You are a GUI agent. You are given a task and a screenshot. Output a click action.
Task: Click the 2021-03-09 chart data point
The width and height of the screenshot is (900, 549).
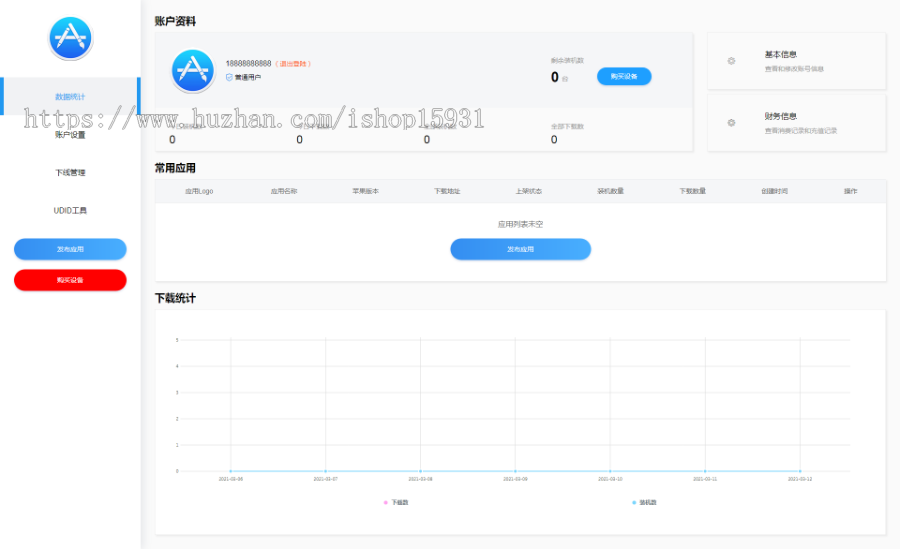click(515, 471)
